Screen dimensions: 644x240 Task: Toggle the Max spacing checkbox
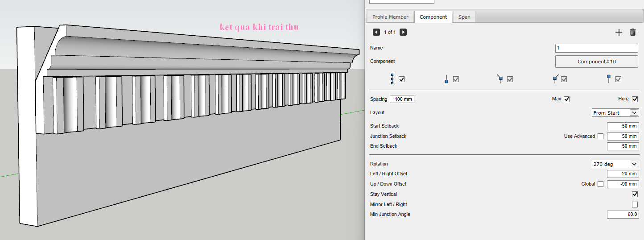(566, 99)
